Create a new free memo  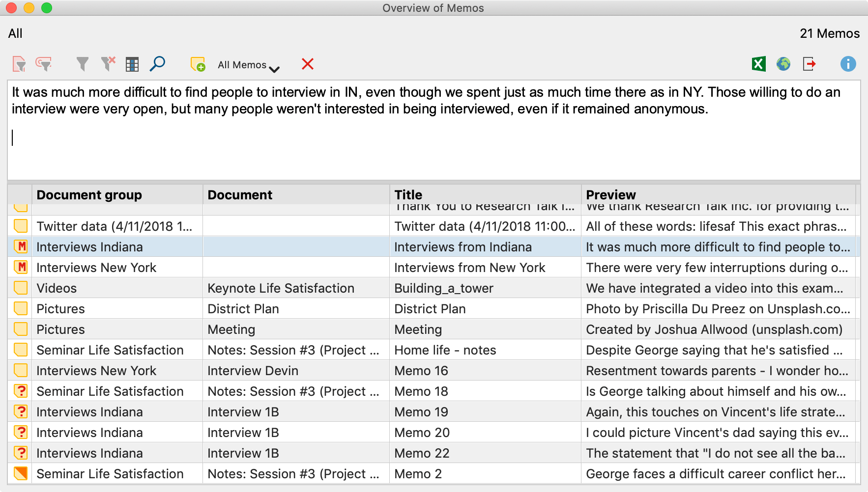(198, 64)
